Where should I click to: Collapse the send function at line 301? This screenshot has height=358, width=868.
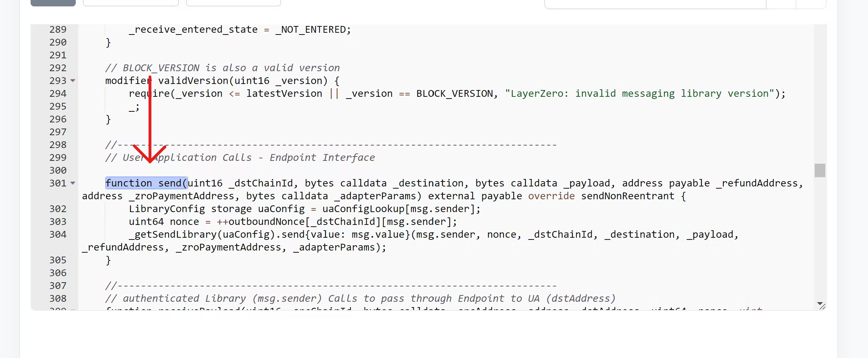[x=73, y=183]
